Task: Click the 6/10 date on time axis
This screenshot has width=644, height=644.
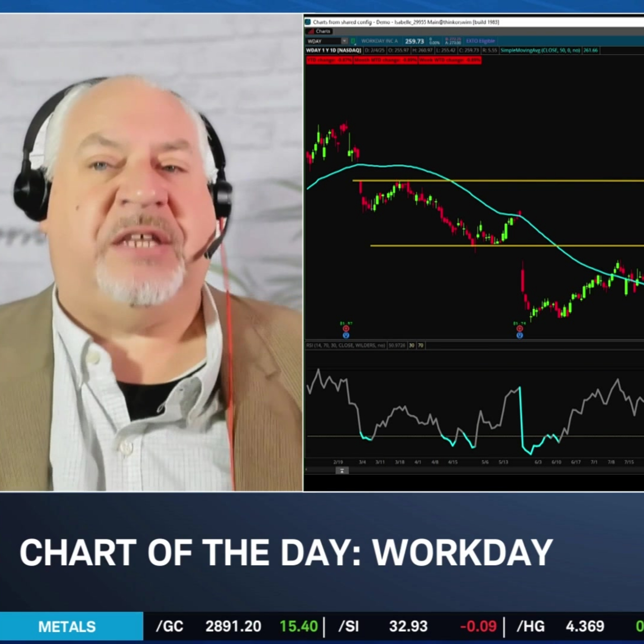Action: pos(556,462)
